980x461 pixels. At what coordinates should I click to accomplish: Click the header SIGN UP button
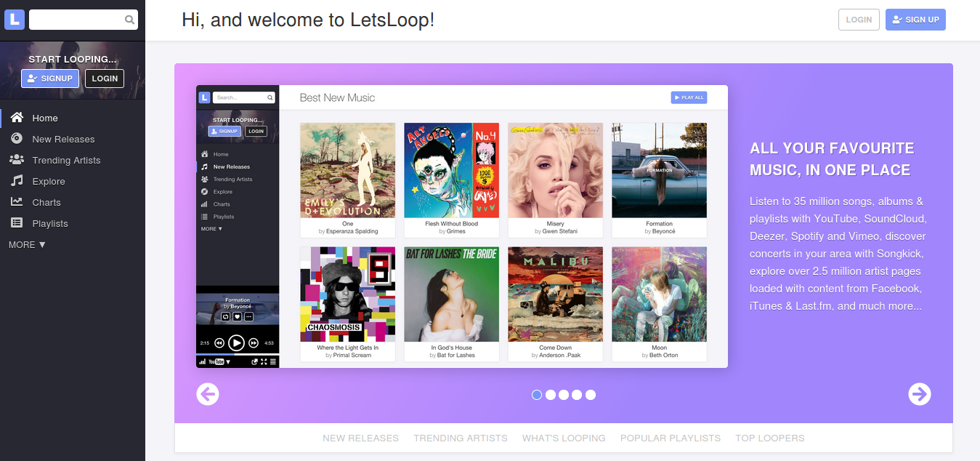(915, 20)
